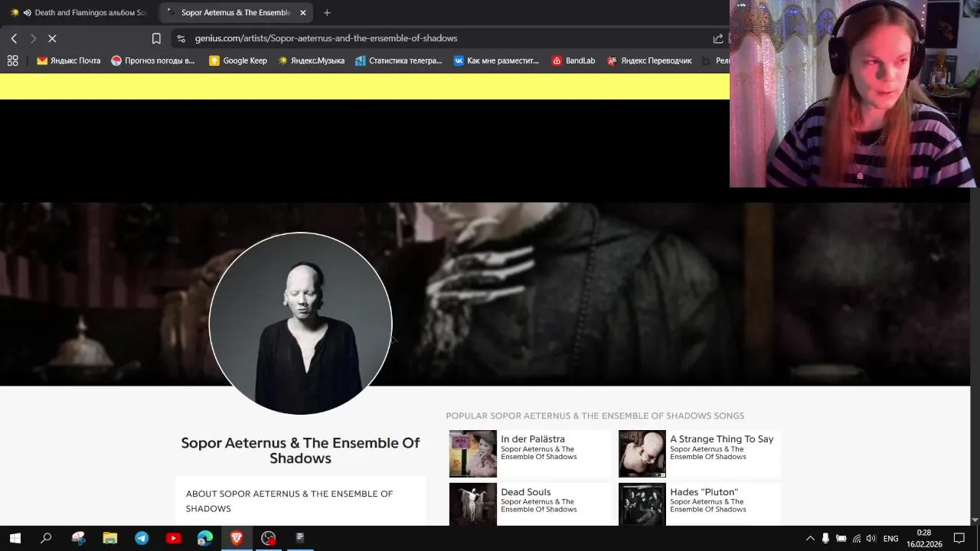This screenshot has height=551, width=980.
Task: Open YouTube app from taskbar
Action: [173, 538]
